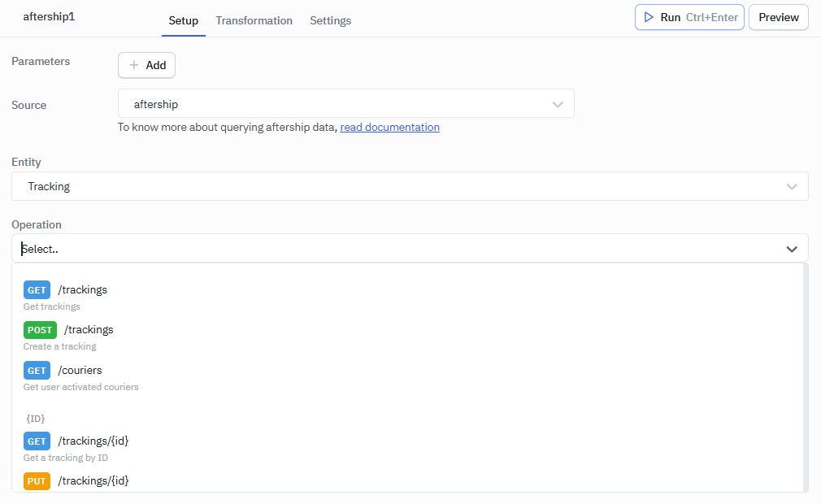821x504 pixels.
Task: Click the GET badge for /trackings
Action: click(37, 290)
